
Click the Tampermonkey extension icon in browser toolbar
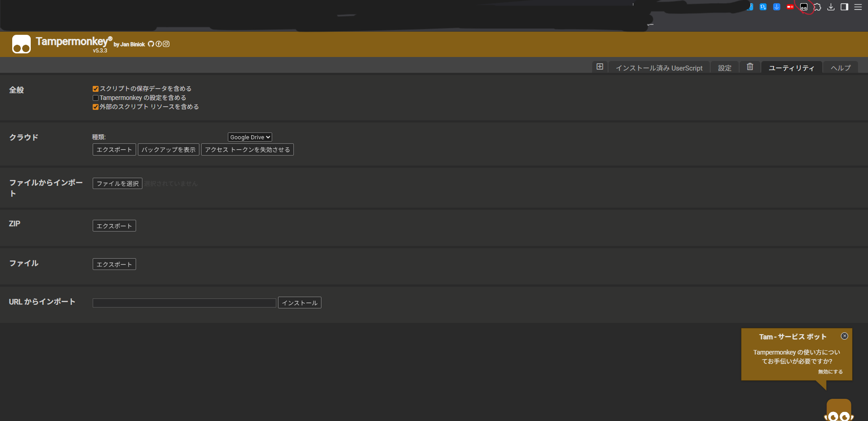coord(804,7)
